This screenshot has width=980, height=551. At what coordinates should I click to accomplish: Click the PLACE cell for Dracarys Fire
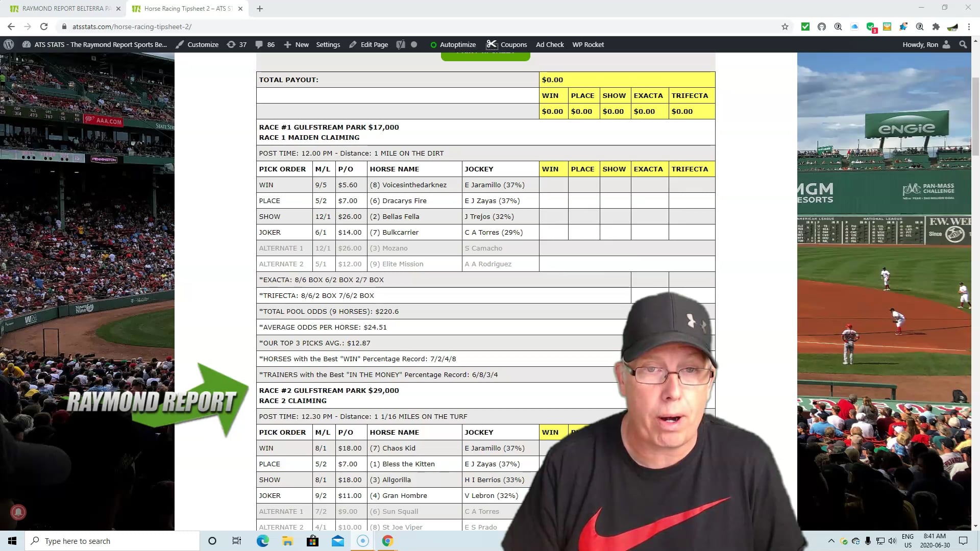[584, 201]
